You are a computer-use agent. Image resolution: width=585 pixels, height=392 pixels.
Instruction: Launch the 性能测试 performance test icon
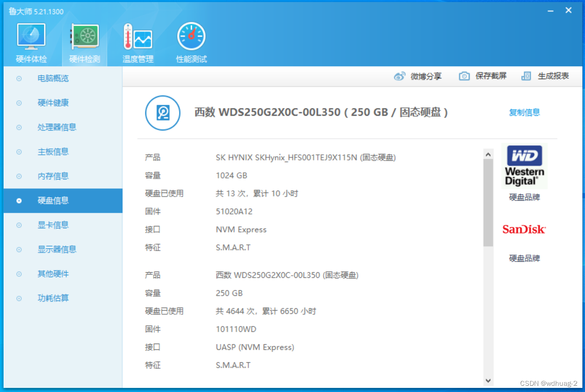[191, 37]
